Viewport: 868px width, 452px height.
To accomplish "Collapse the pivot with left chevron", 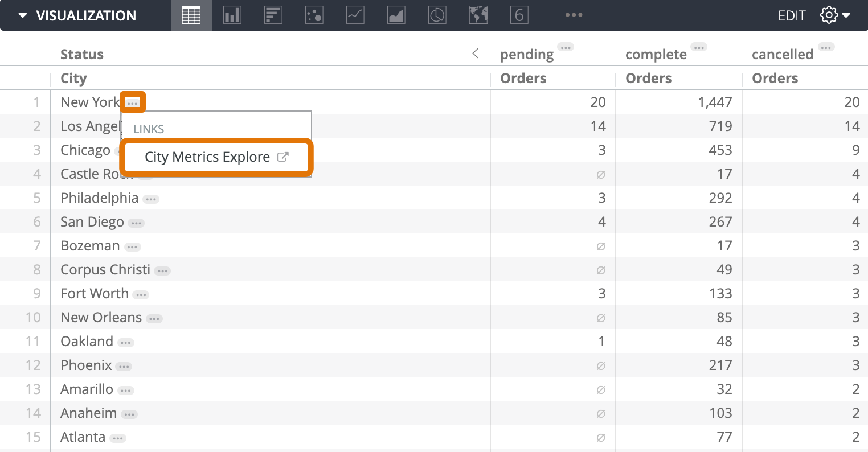I will point(476,54).
